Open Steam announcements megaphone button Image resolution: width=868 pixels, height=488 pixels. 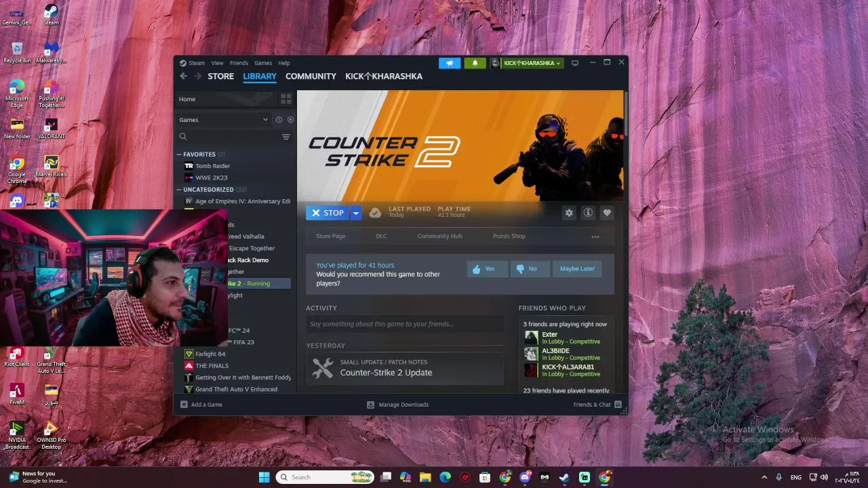click(x=449, y=63)
